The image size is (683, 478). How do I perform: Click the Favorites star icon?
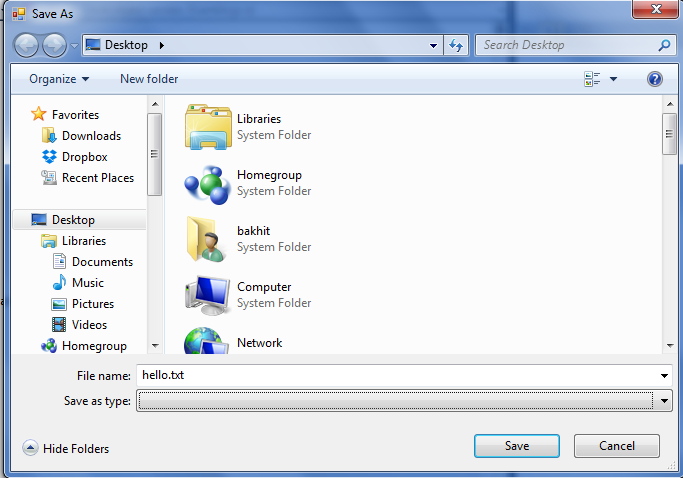[38, 114]
